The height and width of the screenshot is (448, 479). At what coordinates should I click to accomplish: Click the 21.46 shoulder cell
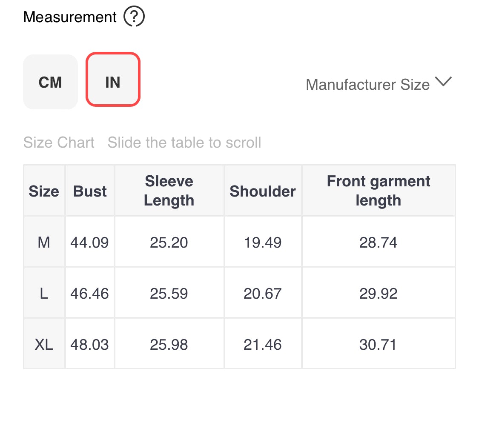[263, 344]
